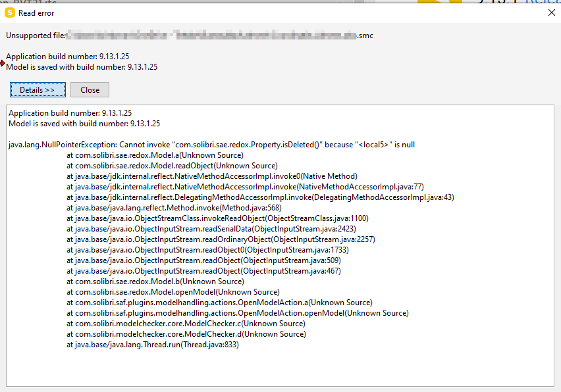The image size is (561, 392).
Task: Click the Close button
Action: click(90, 89)
